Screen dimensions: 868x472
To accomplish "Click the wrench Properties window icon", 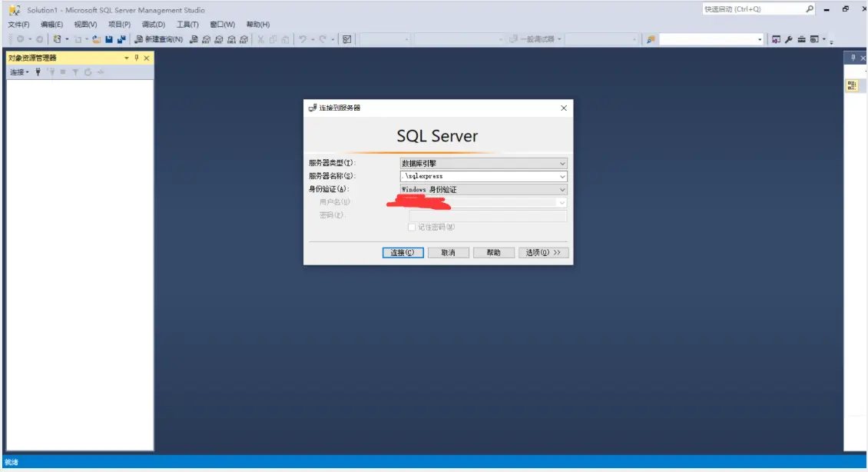I will [x=788, y=39].
